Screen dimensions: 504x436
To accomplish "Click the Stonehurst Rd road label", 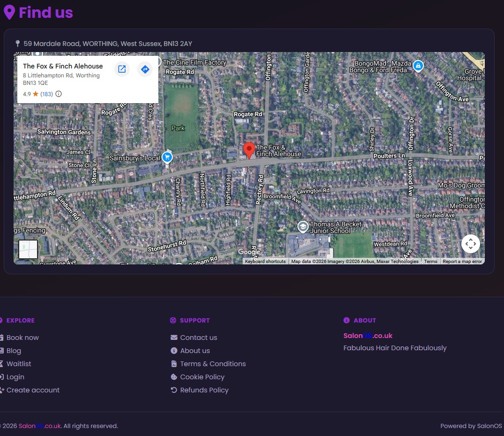I will coord(167,246).
